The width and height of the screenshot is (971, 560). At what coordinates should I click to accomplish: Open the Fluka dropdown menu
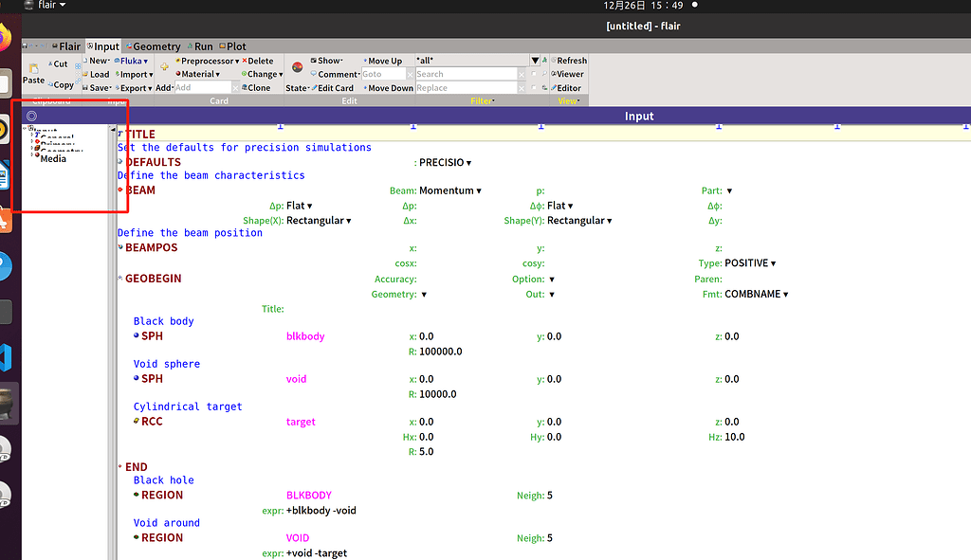tap(131, 61)
